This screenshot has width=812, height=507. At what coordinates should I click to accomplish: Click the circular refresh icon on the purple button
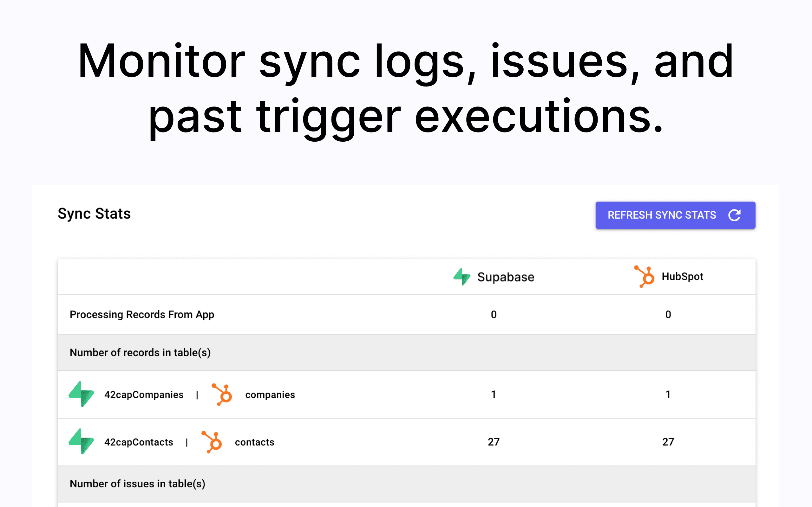pos(735,215)
